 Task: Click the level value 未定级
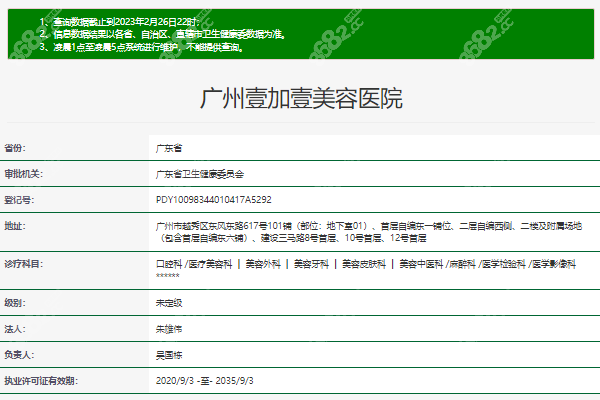169,303
